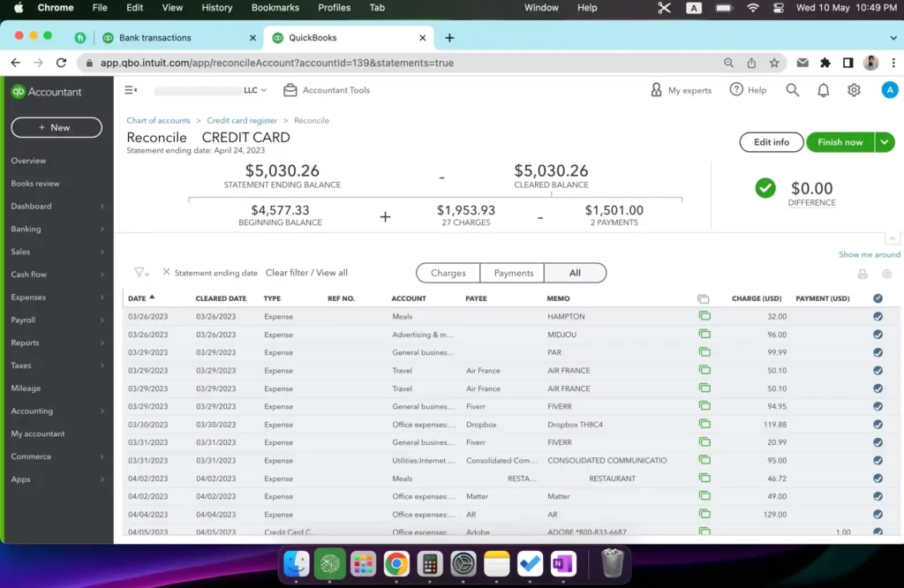Click the Edit info button
The height and width of the screenshot is (588, 904).
click(x=772, y=142)
